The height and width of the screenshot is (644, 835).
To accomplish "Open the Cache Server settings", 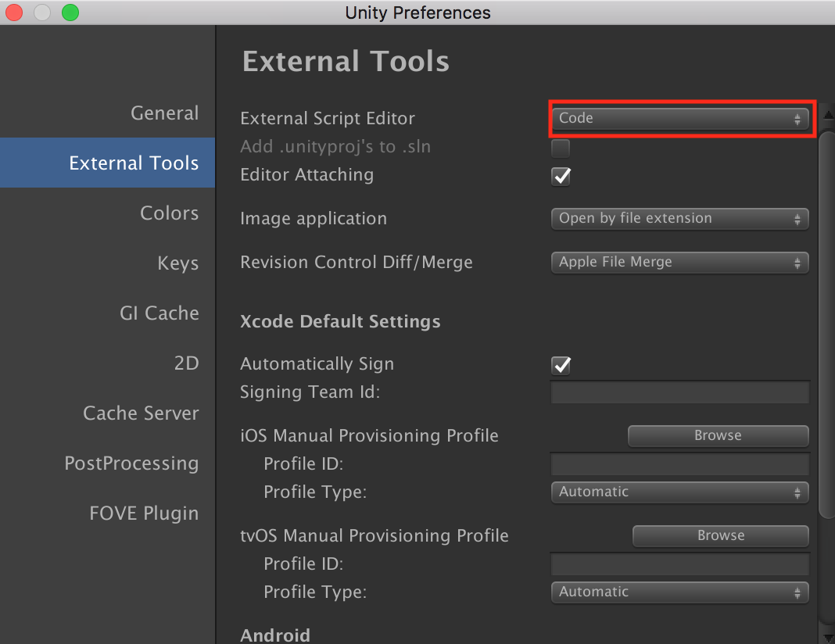I will (x=141, y=413).
